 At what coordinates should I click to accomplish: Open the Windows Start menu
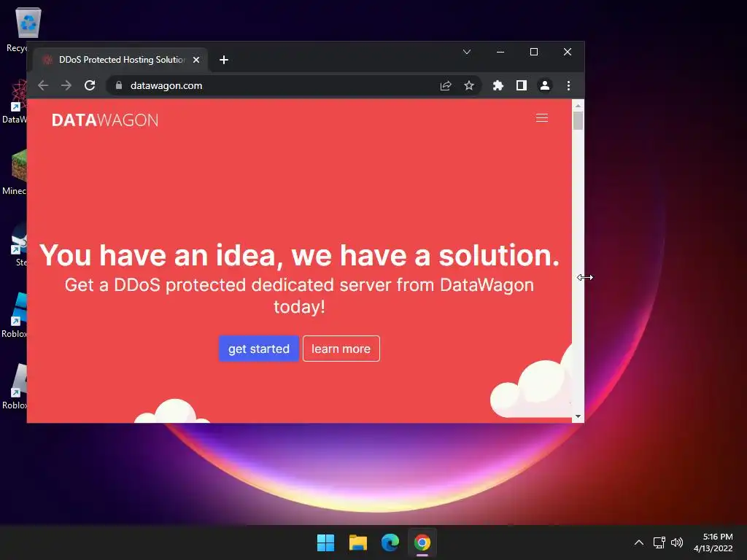(x=325, y=542)
